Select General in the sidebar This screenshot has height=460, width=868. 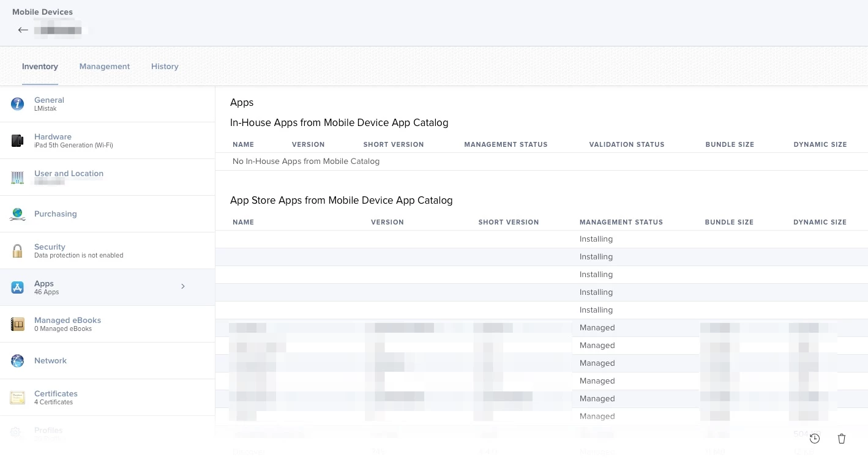pyautogui.click(x=107, y=104)
